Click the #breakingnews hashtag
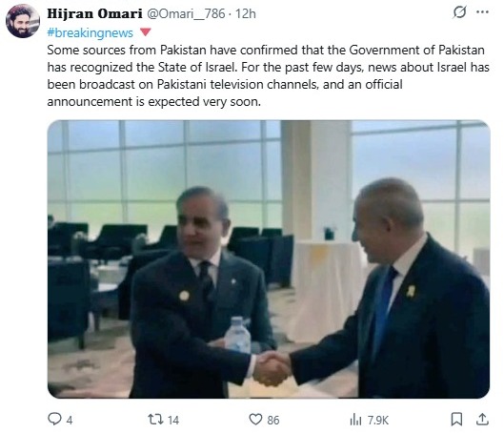This screenshot has width=504, height=433. click(x=90, y=32)
